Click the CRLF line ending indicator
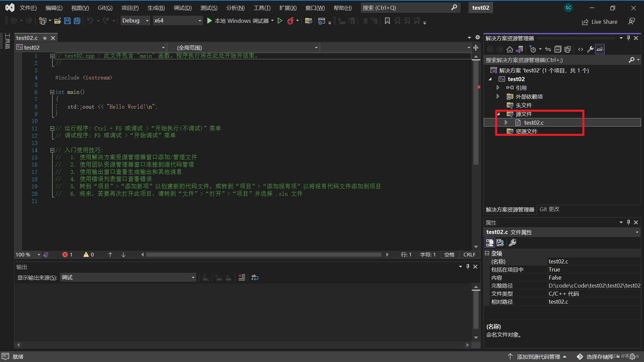 click(469, 255)
